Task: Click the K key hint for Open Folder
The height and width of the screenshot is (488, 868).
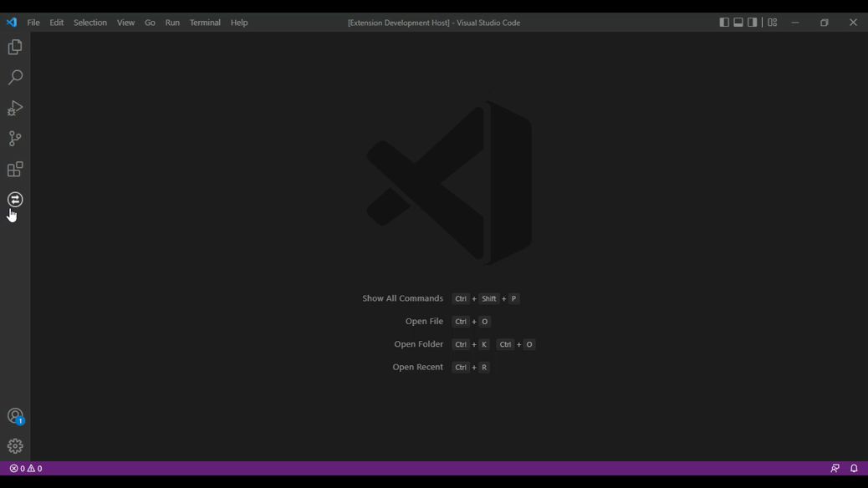Action: (484, 344)
